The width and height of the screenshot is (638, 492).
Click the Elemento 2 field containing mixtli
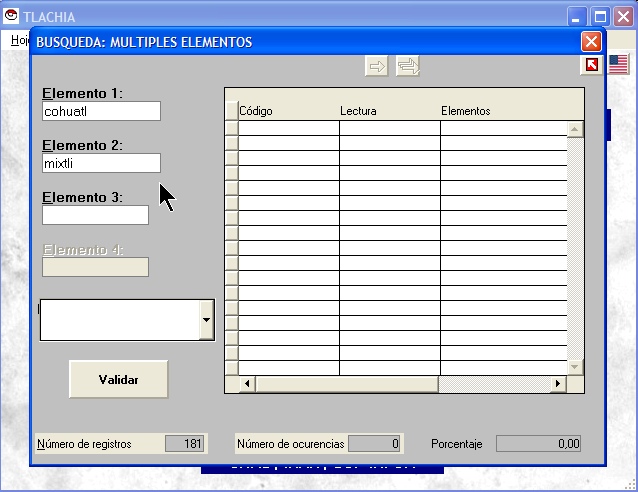[101, 163]
